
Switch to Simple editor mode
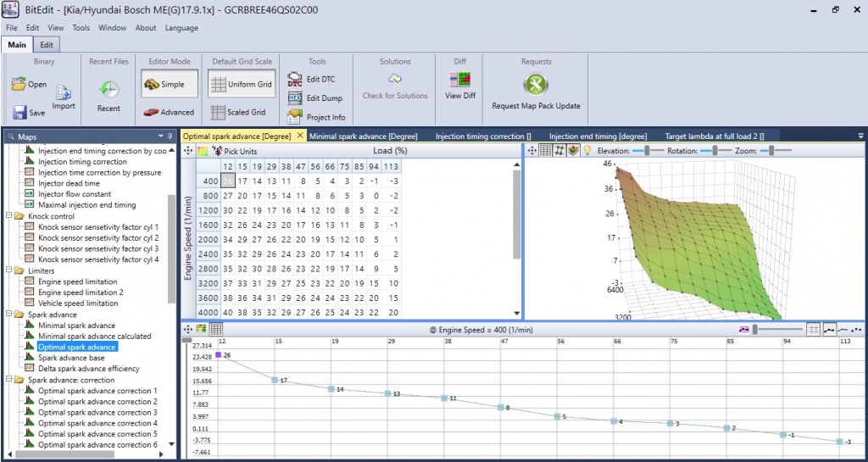point(170,84)
